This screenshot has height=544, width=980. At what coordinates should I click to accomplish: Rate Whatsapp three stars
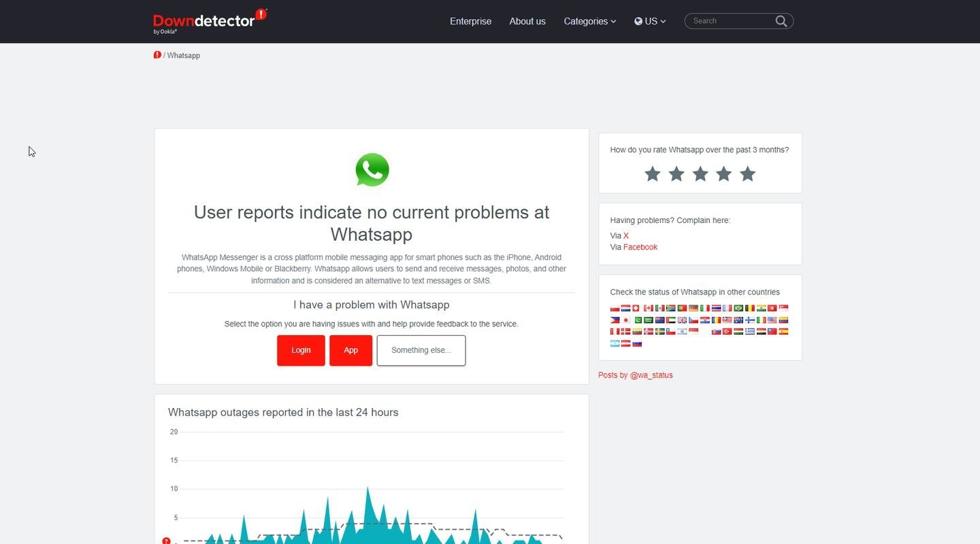[700, 174]
